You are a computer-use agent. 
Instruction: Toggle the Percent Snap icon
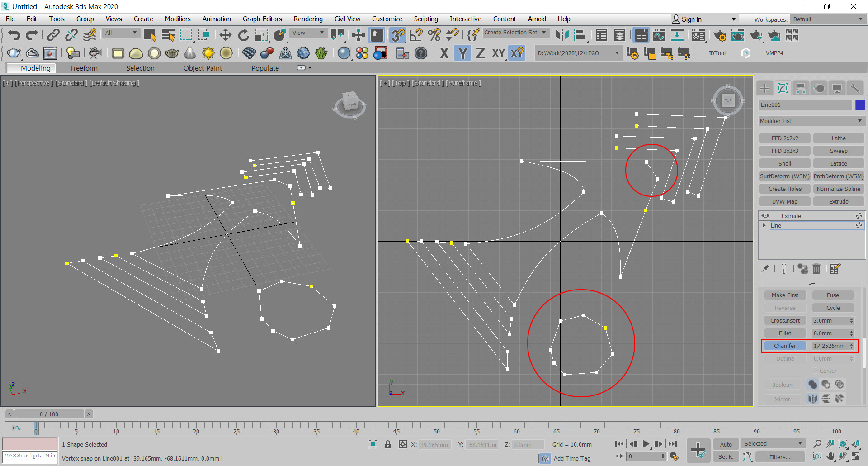[x=434, y=35]
